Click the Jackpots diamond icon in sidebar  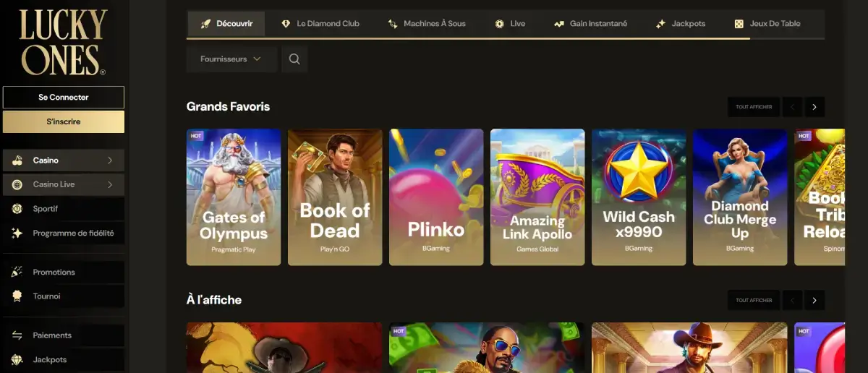(17, 360)
